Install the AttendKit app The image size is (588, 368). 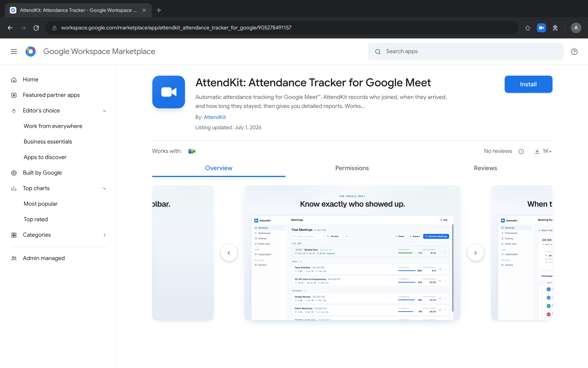(528, 84)
